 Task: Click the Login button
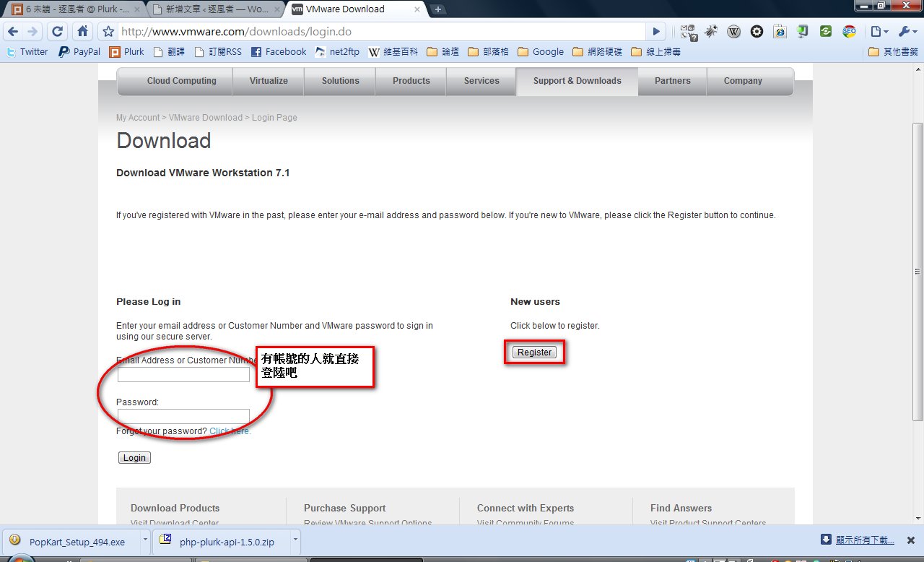134,457
